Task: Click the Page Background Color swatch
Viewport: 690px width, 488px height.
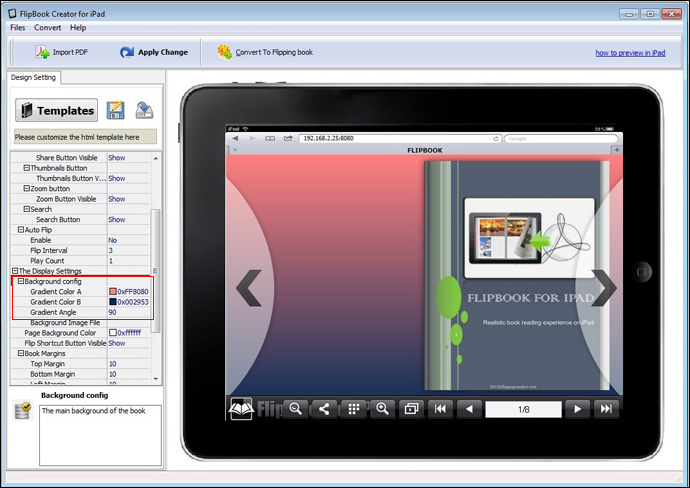Action: point(113,333)
